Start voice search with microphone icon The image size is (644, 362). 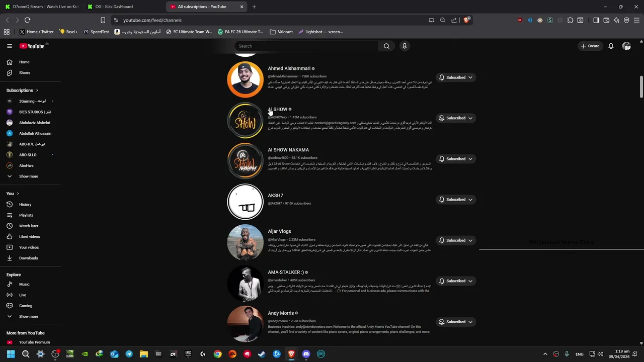[x=405, y=46]
